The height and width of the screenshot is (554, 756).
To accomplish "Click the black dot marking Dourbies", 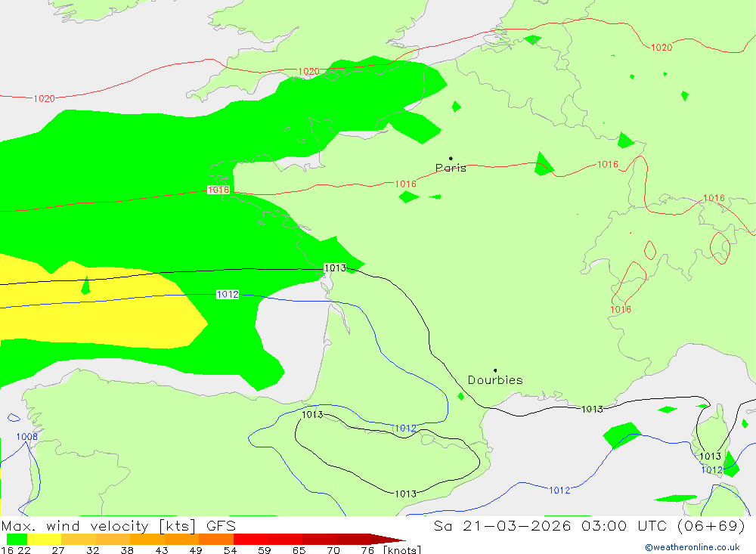I will pyautogui.click(x=495, y=370).
